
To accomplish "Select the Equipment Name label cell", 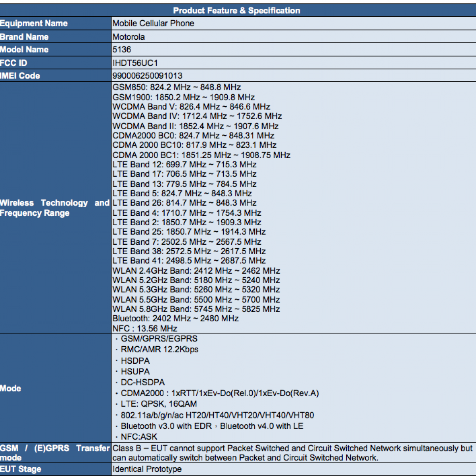I will point(34,23).
